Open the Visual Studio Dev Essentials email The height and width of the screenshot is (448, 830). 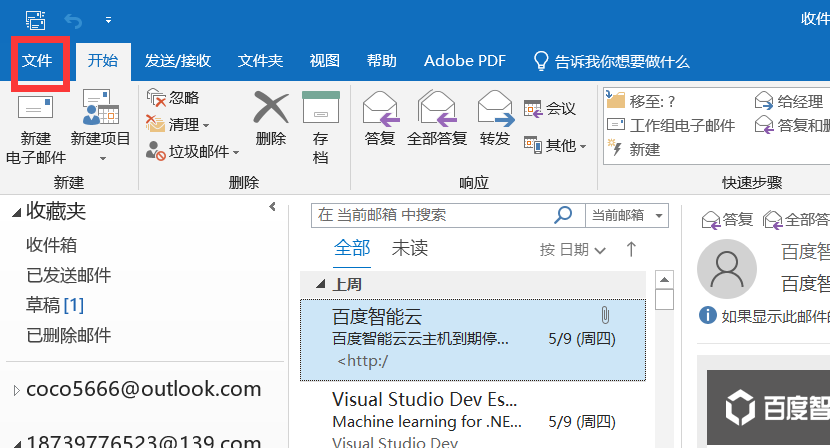pos(473,417)
